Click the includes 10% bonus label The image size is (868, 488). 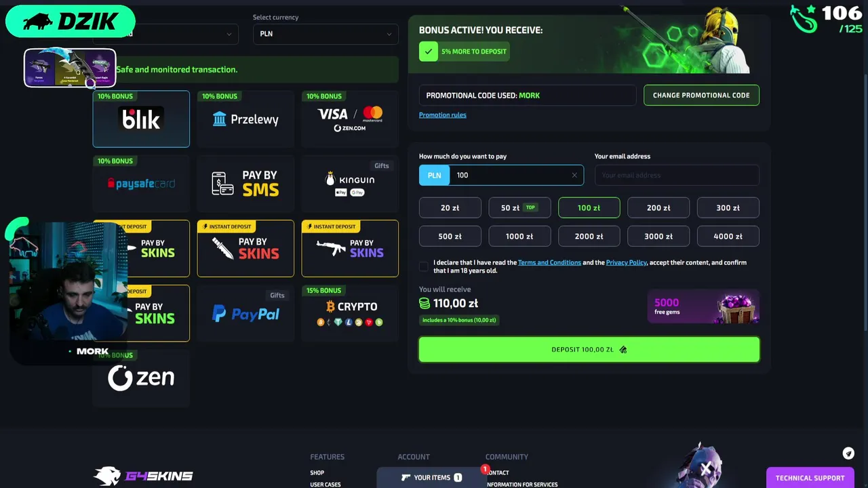click(x=459, y=320)
